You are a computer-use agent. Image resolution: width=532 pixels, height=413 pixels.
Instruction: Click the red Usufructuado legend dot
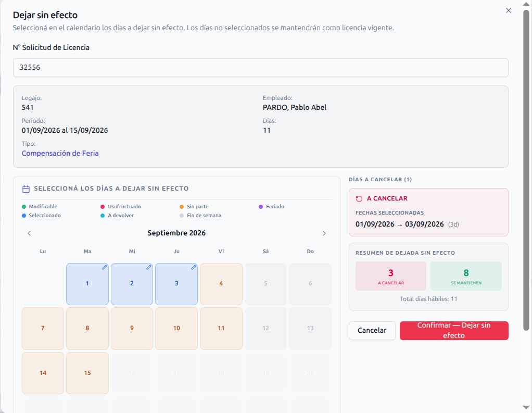click(x=103, y=207)
